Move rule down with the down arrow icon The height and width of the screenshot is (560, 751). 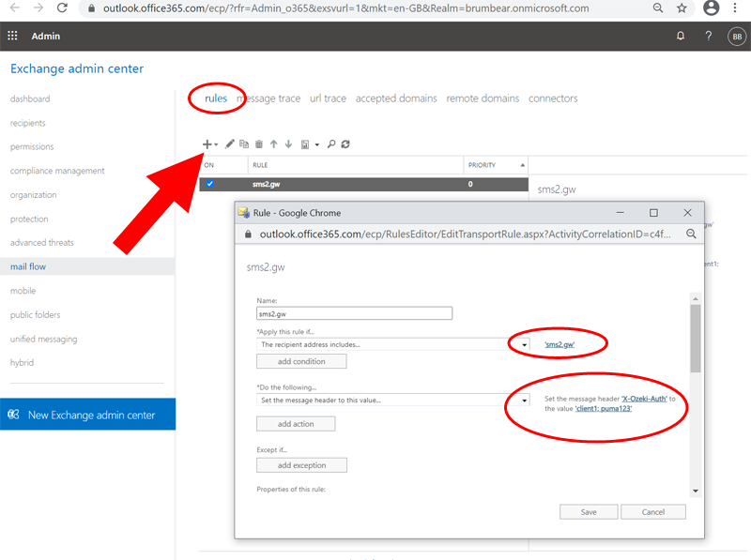[x=288, y=144]
